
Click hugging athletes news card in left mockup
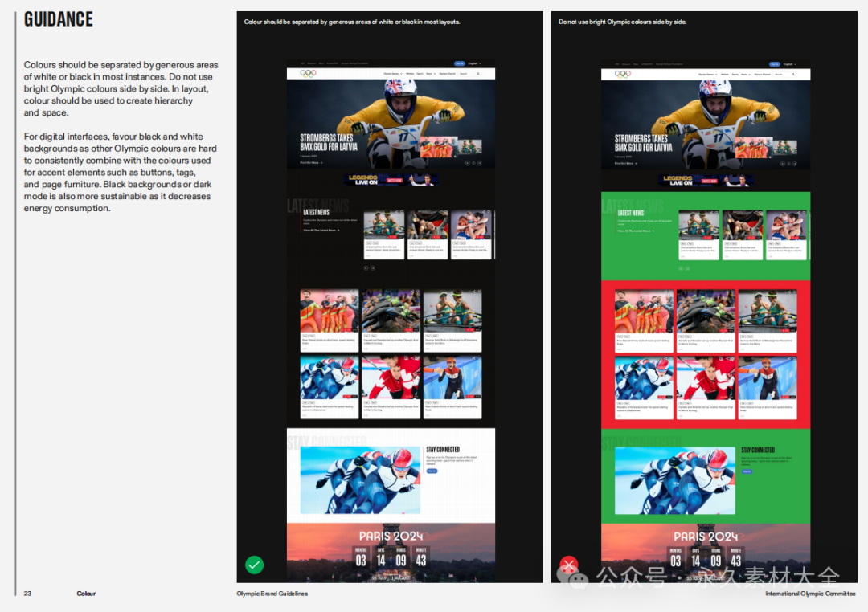point(472,235)
